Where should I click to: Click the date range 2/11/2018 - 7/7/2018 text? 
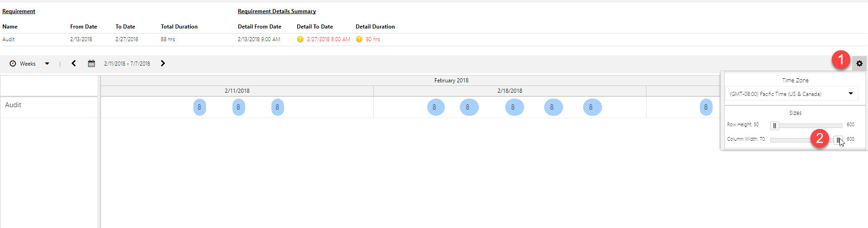click(x=127, y=64)
